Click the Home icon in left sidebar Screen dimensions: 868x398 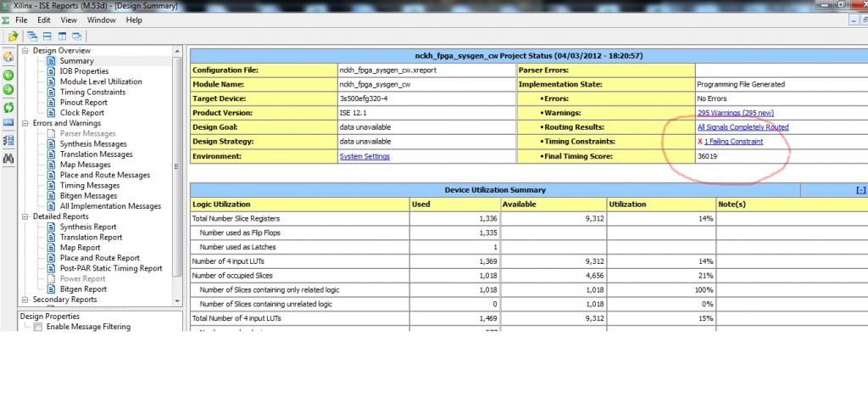click(x=8, y=57)
